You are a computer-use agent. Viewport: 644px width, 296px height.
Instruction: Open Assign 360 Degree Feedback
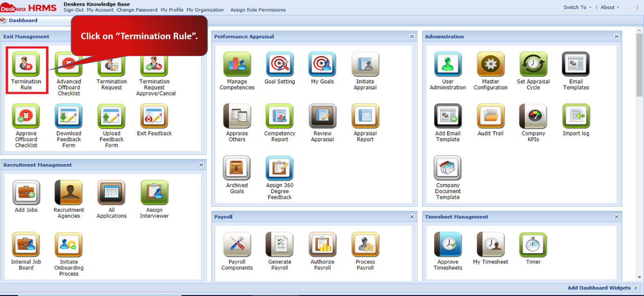tap(279, 168)
